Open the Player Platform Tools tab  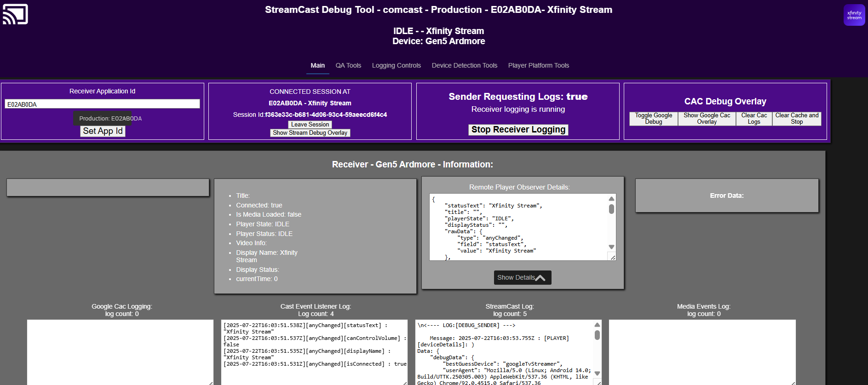coord(539,65)
